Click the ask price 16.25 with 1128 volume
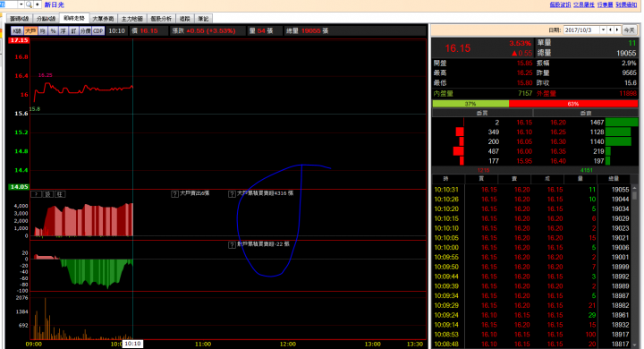 pyautogui.click(x=558, y=132)
